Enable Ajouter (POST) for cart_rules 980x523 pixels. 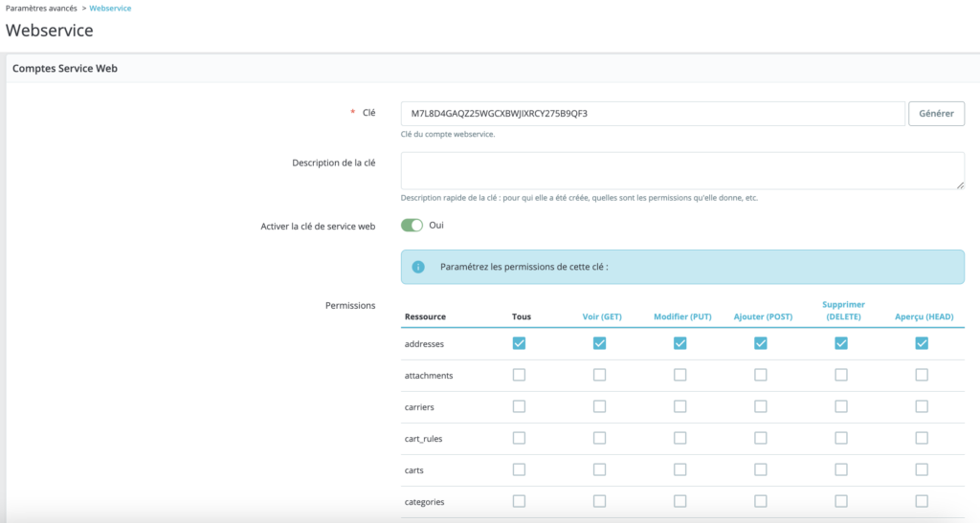pos(760,439)
